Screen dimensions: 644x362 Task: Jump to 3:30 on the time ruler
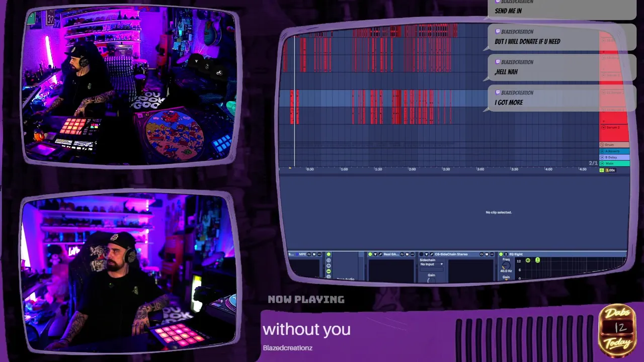(x=515, y=169)
